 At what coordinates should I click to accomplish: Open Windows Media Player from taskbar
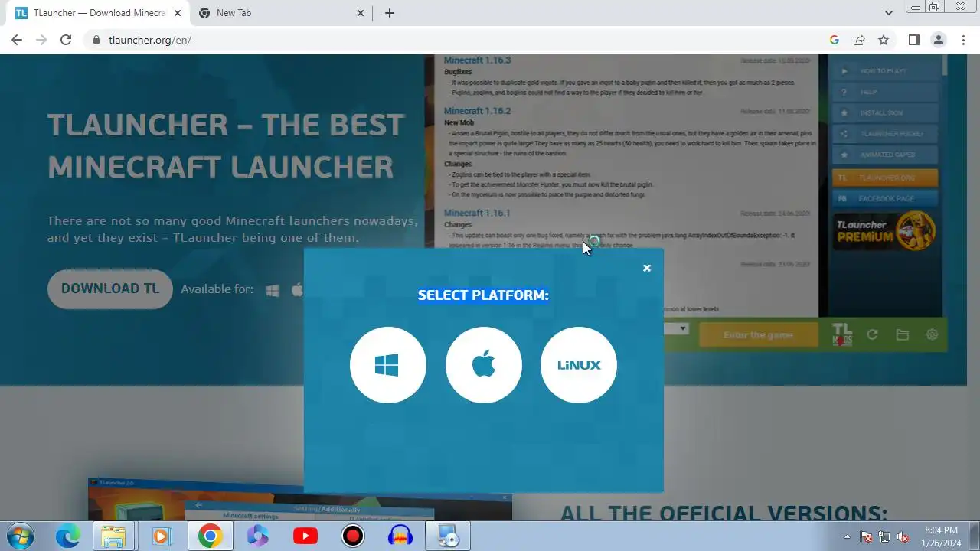click(162, 536)
